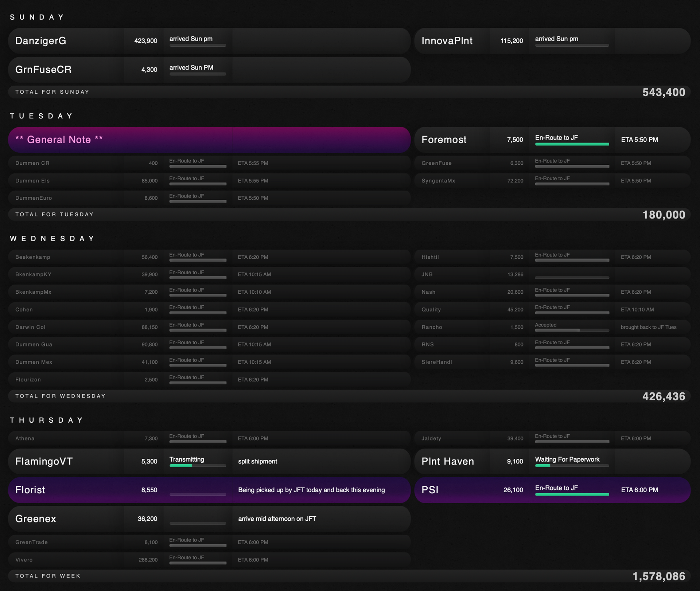Select the GreenTrade row
The height and width of the screenshot is (591, 700).
(209, 543)
